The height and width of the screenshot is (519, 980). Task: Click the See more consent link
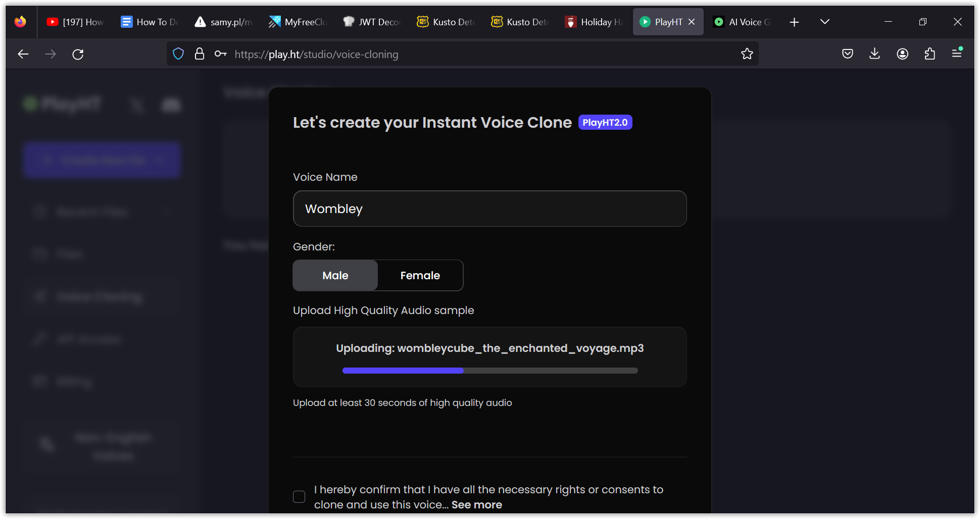pyautogui.click(x=476, y=505)
